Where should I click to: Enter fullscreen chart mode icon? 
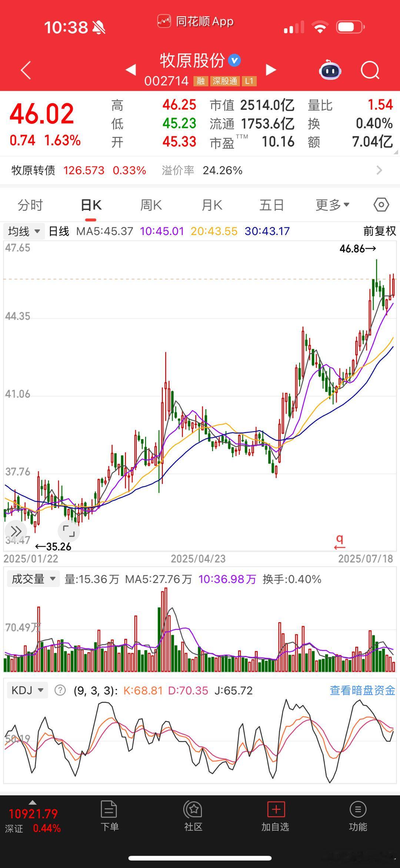(69, 531)
